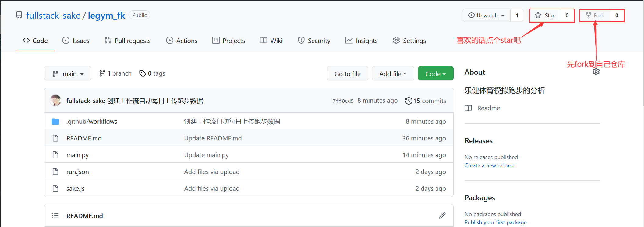Click the file icon for run.json
This screenshot has width=644, height=227.
point(55,172)
